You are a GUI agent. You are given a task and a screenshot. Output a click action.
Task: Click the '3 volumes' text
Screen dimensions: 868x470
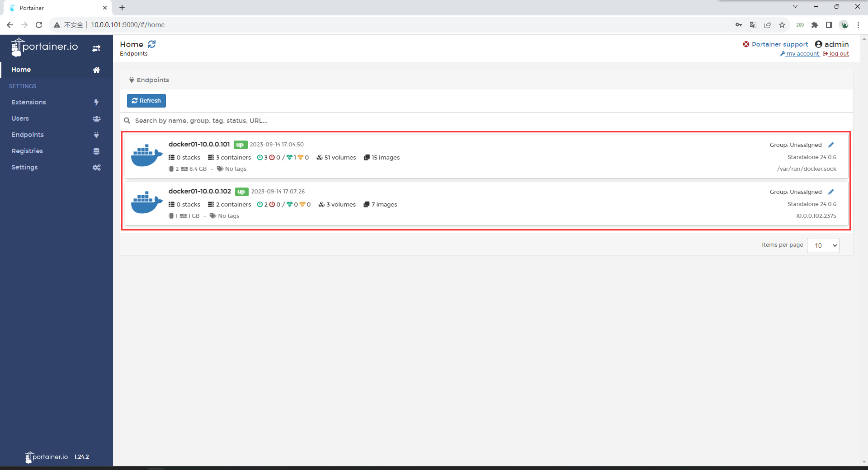point(341,204)
